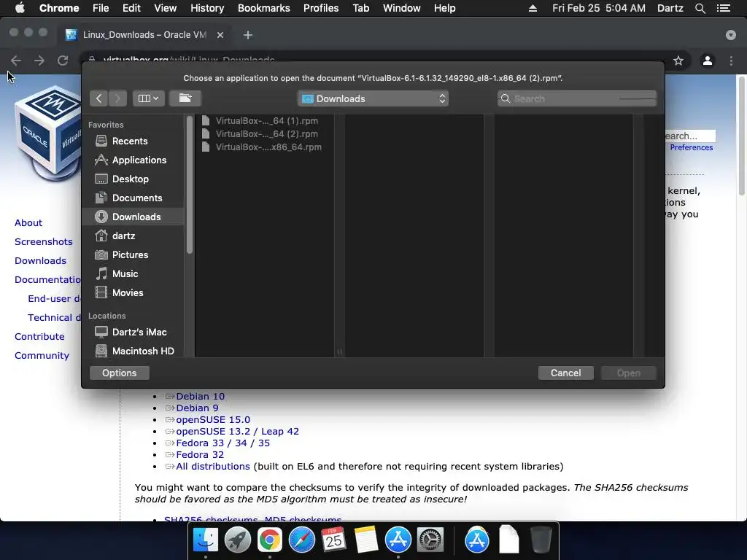Open the Apple menu
747x560 pixels.
[x=20, y=8]
